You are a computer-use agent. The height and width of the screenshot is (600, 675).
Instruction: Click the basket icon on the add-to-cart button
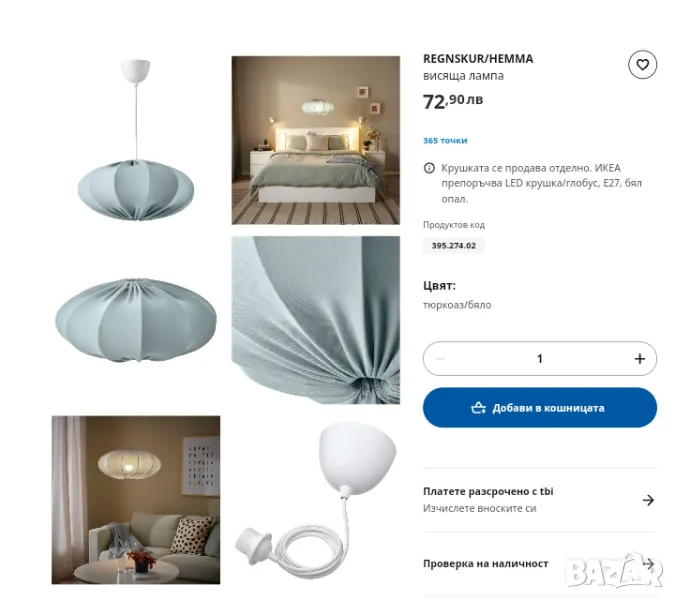[478, 408]
